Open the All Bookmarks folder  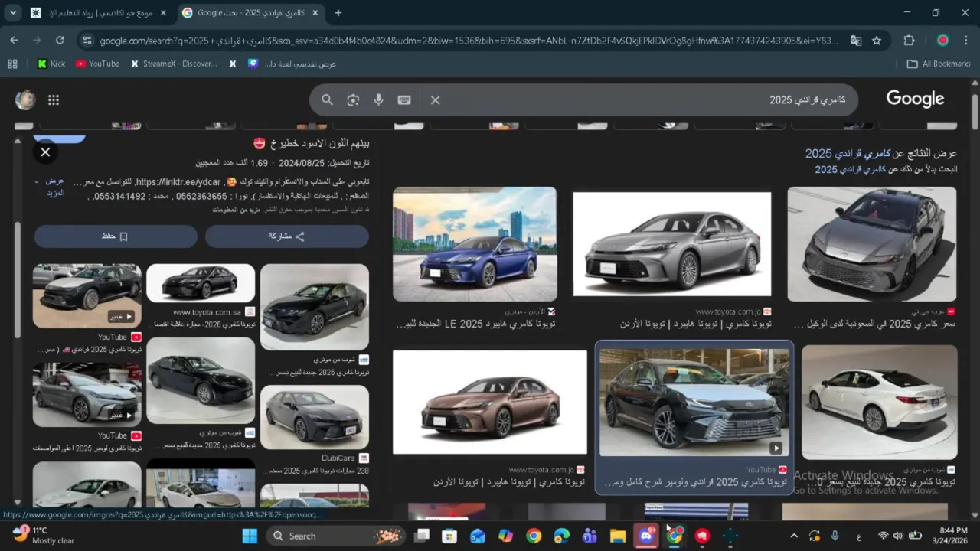click(x=939, y=64)
